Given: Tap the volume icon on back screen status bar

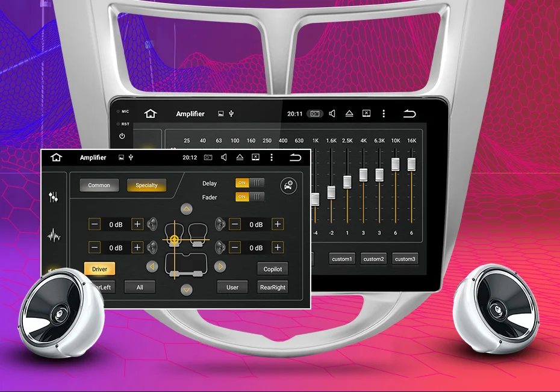Looking at the screenshot, I should [x=332, y=114].
